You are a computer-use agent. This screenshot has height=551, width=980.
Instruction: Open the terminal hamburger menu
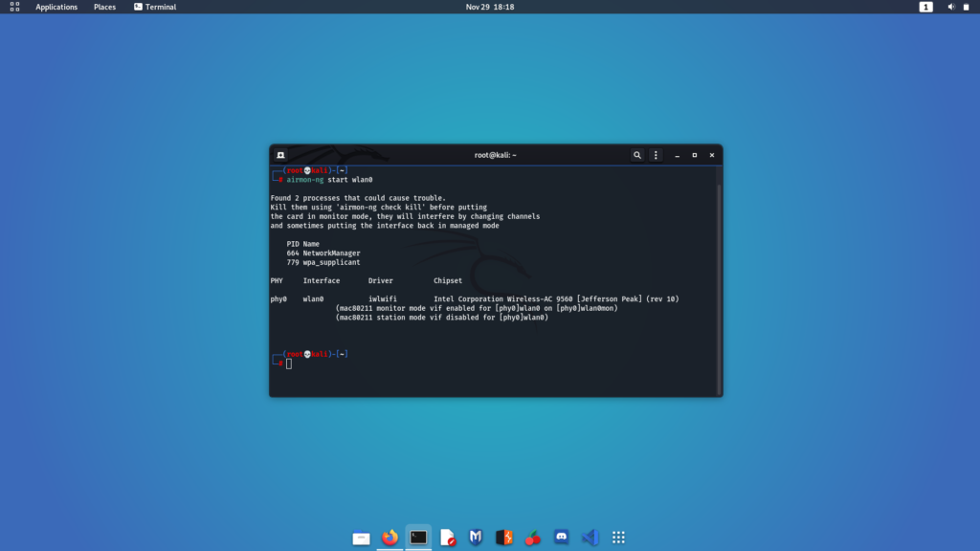point(656,155)
